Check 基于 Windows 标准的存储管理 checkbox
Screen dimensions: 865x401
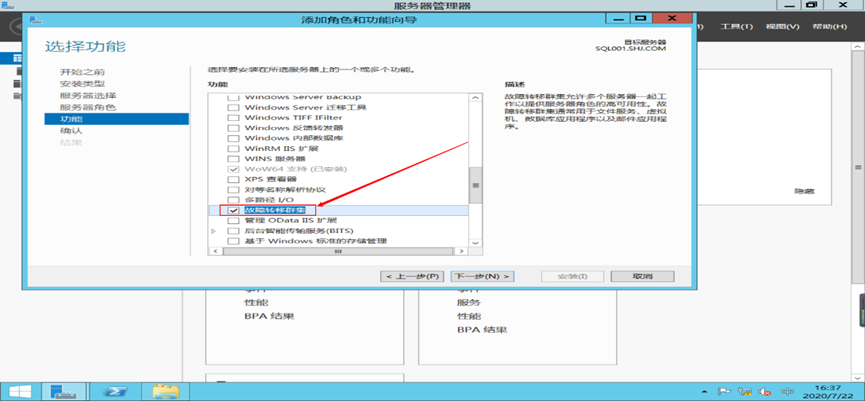coord(234,241)
